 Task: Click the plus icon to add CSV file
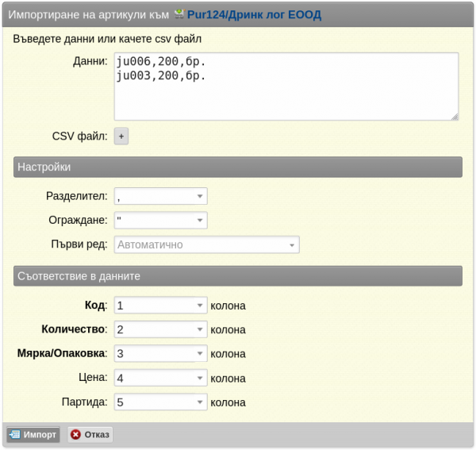point(121,137)
